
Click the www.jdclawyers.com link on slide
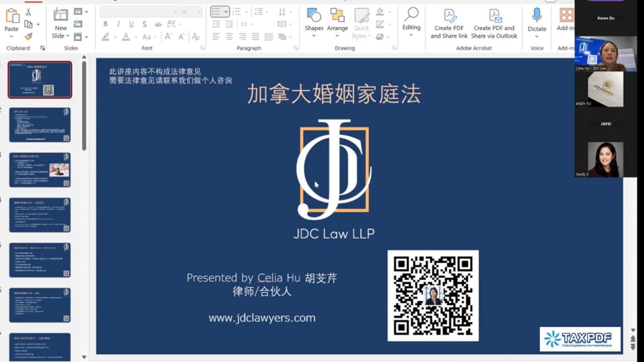[262, 318]
